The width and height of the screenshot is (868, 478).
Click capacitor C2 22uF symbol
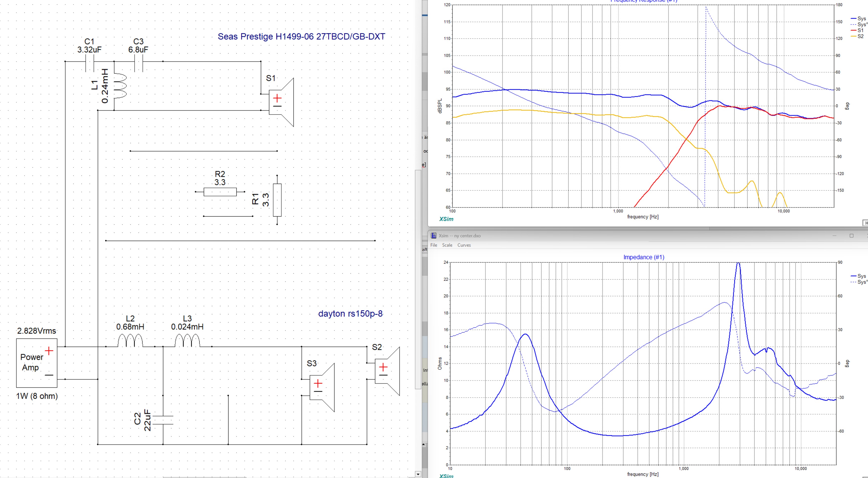(163, 420)
